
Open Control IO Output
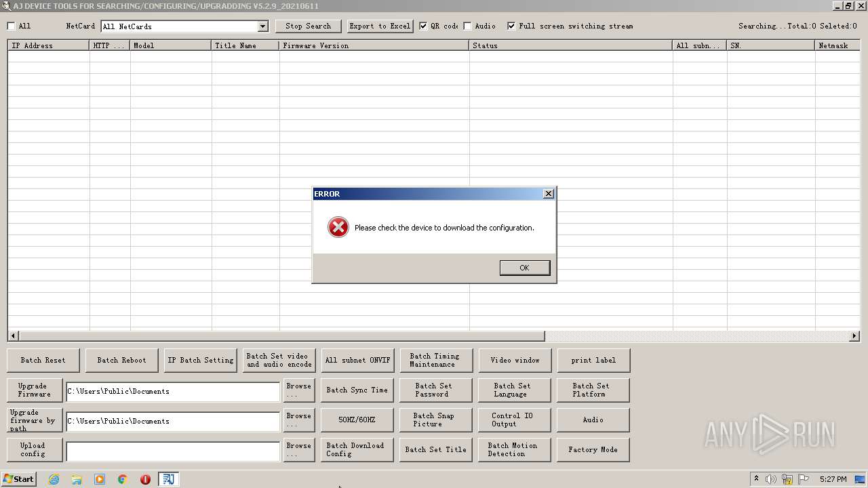tap(515, 420)
